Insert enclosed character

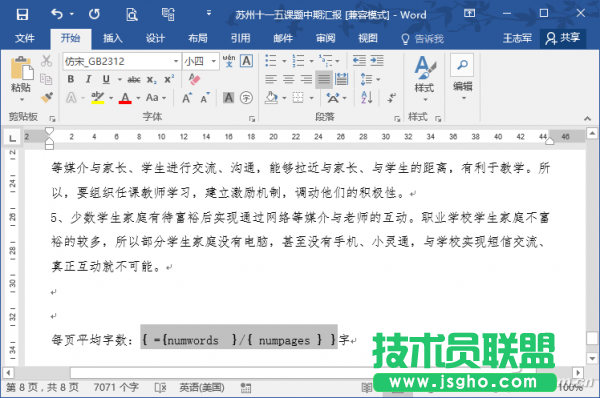pos(246,98)
